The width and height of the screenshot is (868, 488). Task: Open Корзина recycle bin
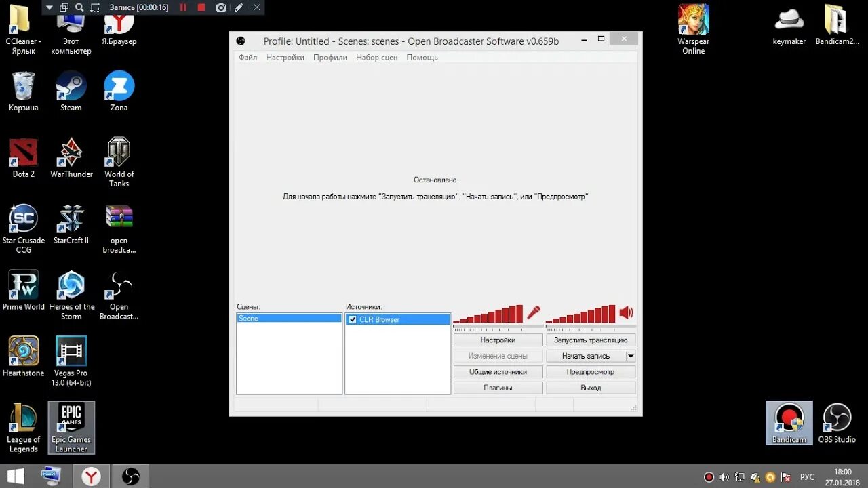(x=24, y=91)
